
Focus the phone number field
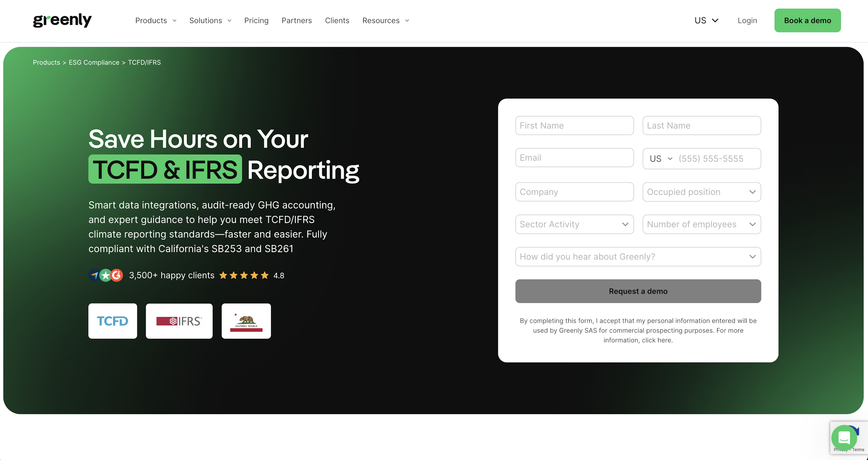click(x=718, y=159)
